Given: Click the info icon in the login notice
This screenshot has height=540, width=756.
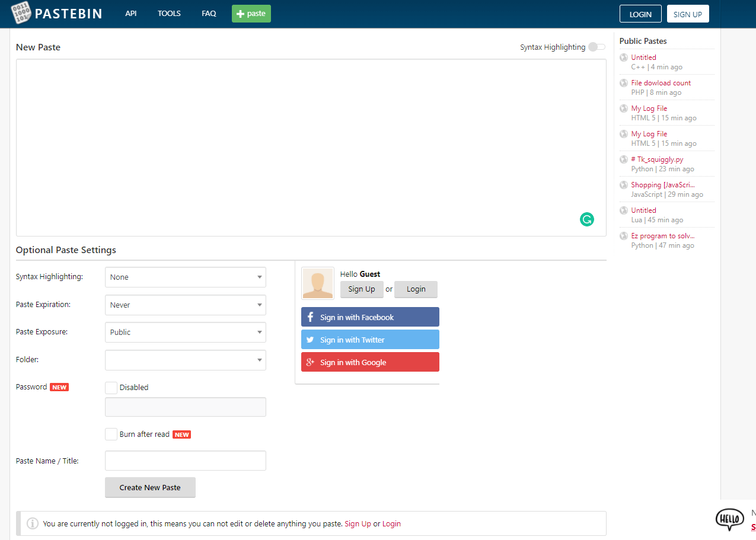Looking at the screenshot, I should click(x=32, y=523).
